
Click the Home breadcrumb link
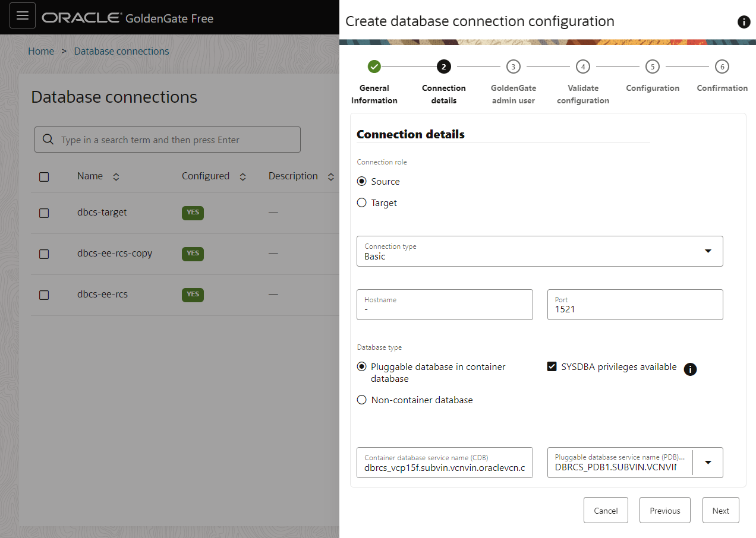(x=41, y=52)
